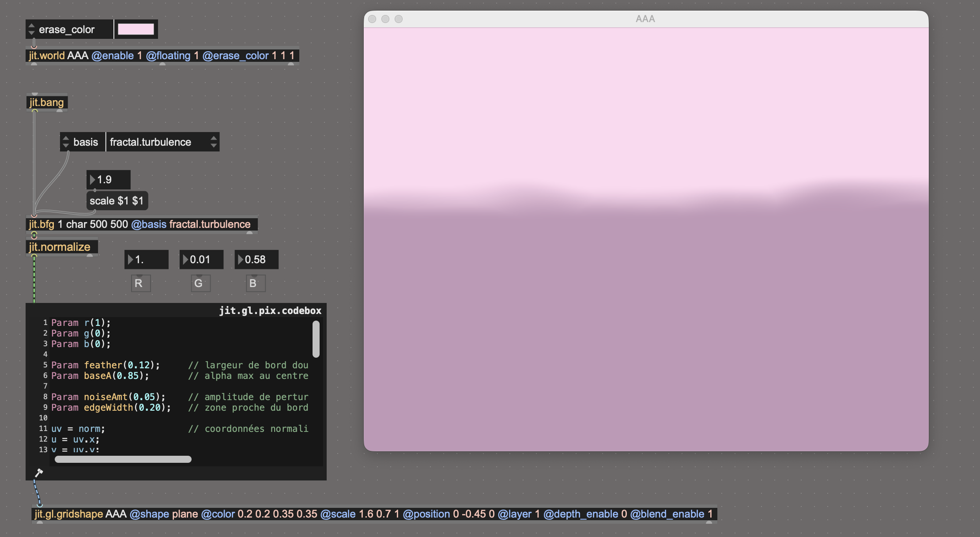Select the jit.normalize object

[x=60, y=247]
